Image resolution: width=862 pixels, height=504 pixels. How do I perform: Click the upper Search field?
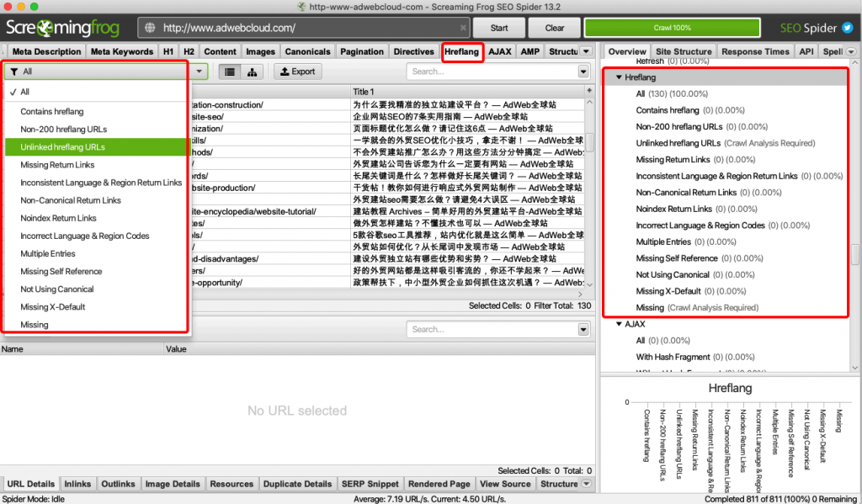(x=492, y=72)
